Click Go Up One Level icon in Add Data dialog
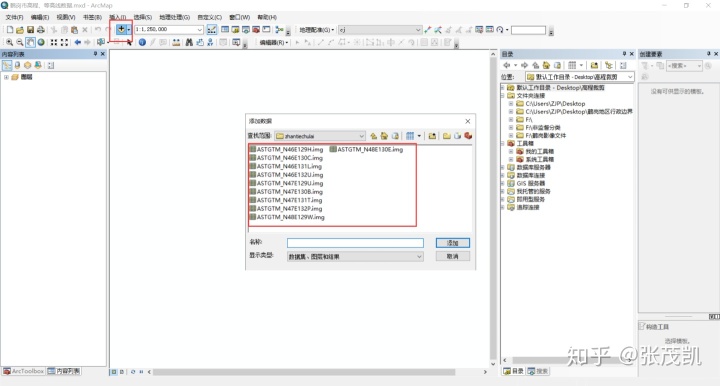 tap(373, 136)
